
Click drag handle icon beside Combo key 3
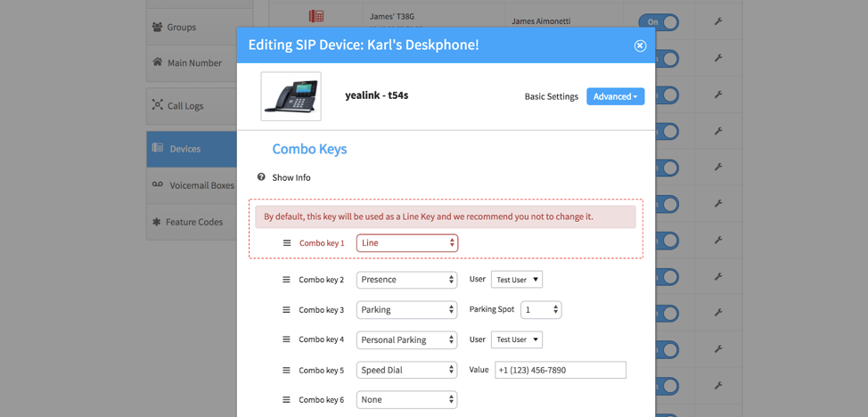point(286,310)
